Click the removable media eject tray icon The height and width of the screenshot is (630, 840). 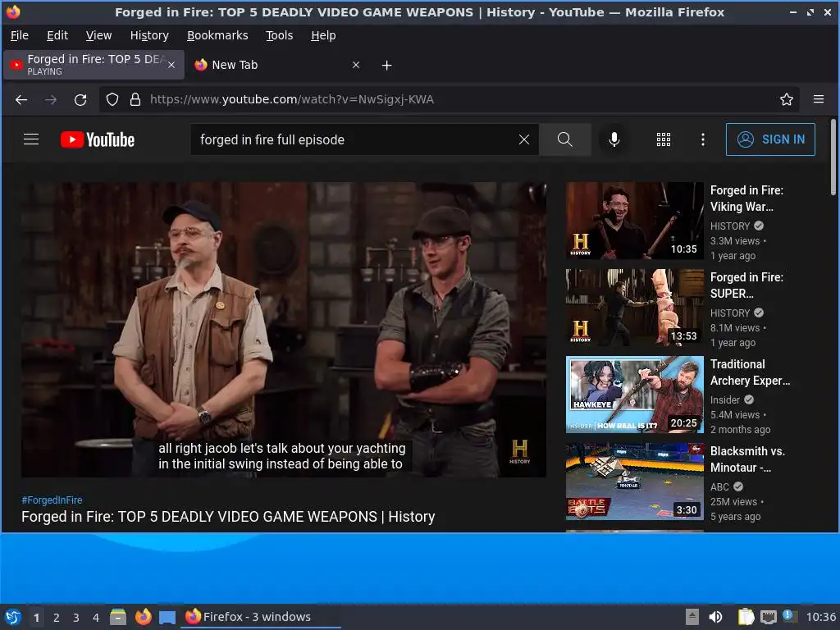tap(692, 617)
